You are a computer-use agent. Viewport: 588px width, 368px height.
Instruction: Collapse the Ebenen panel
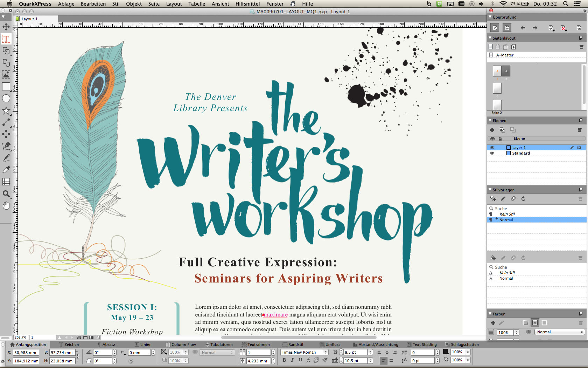pyautogui.click(x=490, y=120)
